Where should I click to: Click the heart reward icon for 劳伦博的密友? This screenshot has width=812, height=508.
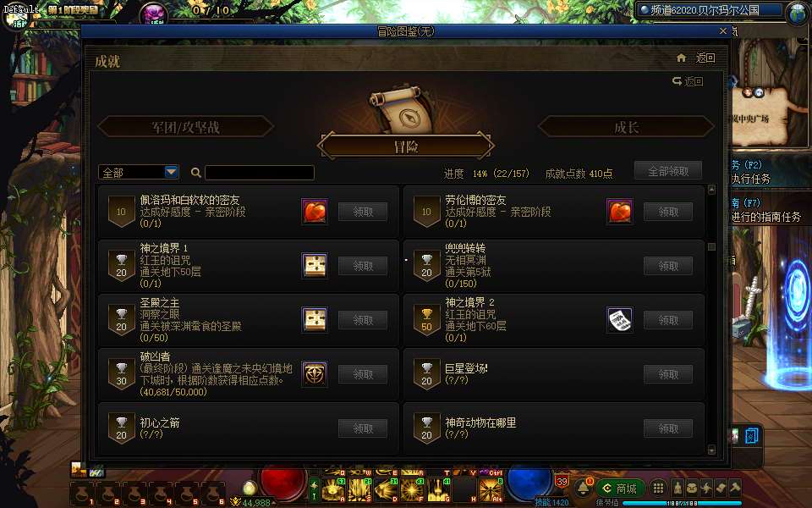619,212
